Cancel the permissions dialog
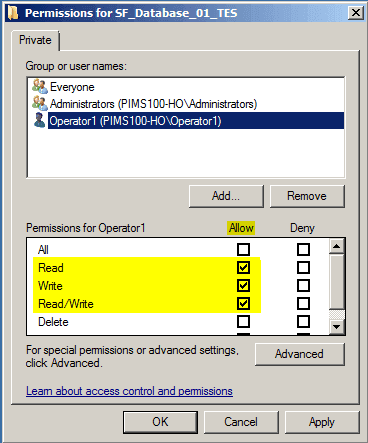The height and width of the screenshot is (443, 368). pyautogui.click(x=241, y=422)
